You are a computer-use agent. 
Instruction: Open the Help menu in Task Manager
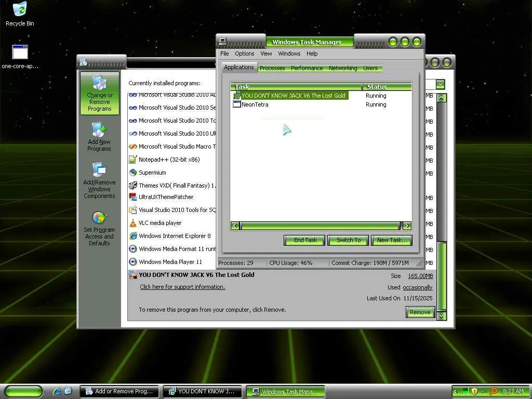312,54
